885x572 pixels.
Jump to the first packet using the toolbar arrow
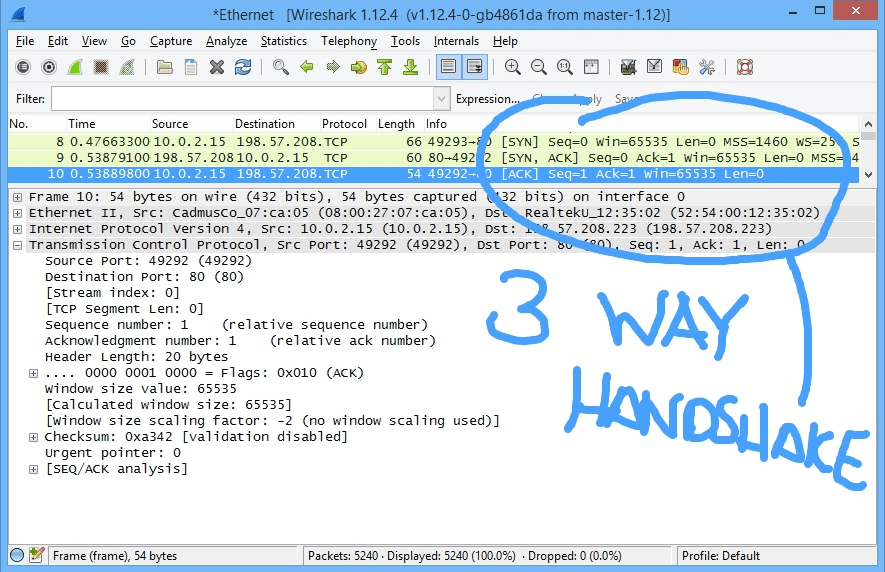click(x=385, y=67)
